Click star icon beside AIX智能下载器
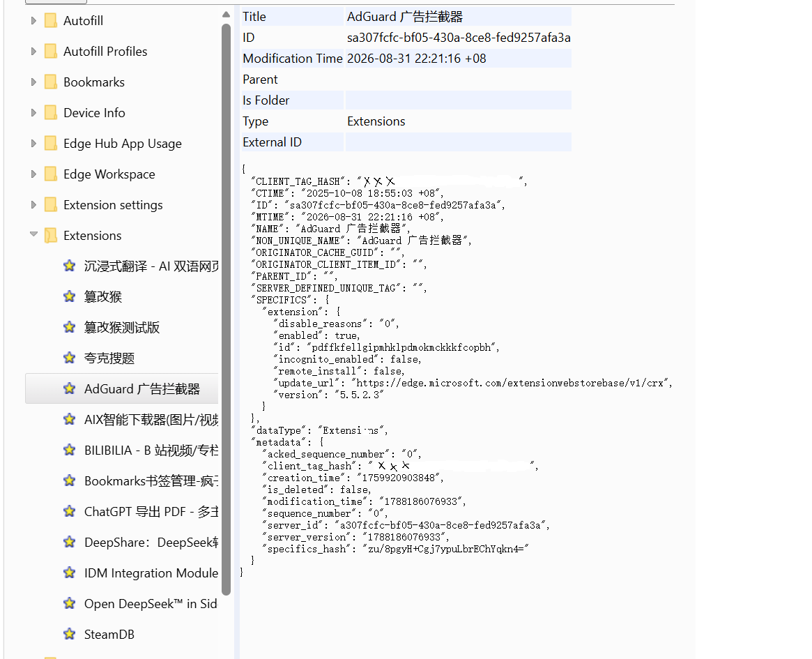The image size is (812, 659). (70, 419)
